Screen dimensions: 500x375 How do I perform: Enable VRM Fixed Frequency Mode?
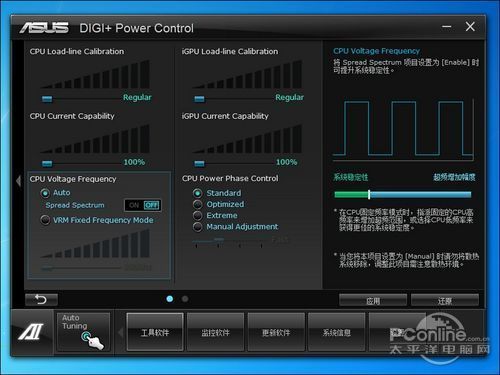coord(45,220)
